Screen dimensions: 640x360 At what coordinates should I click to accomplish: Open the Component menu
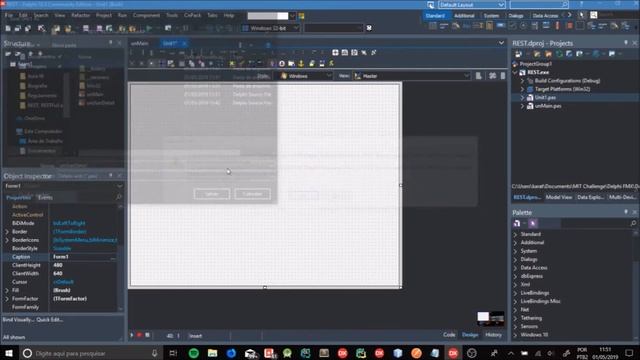tap(146, 16)
